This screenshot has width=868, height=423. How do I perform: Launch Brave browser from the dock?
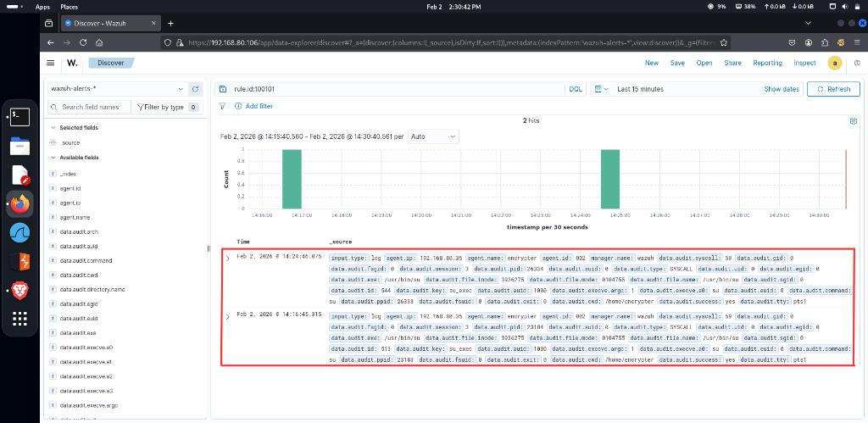(x=20, y=290)
